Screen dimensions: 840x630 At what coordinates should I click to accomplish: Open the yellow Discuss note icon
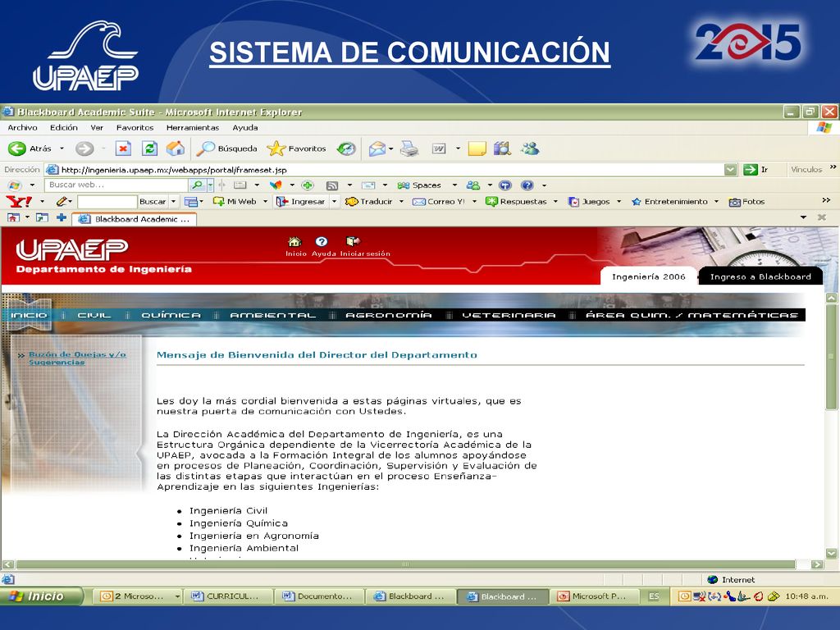point(477,148)
